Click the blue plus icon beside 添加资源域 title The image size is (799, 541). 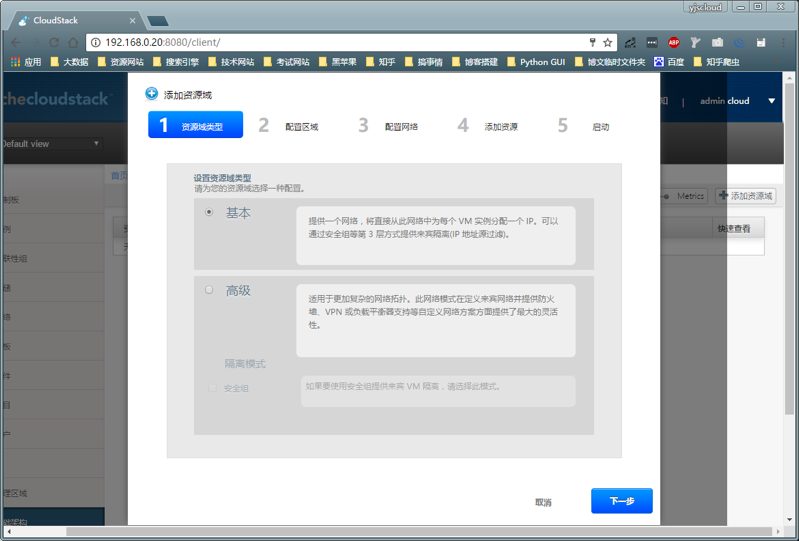(152, 94)
